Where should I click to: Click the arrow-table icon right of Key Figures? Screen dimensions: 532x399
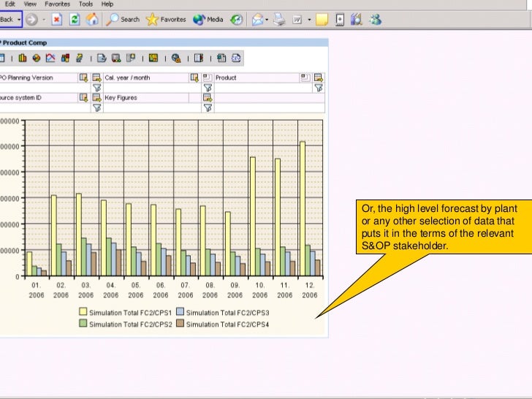208,98
